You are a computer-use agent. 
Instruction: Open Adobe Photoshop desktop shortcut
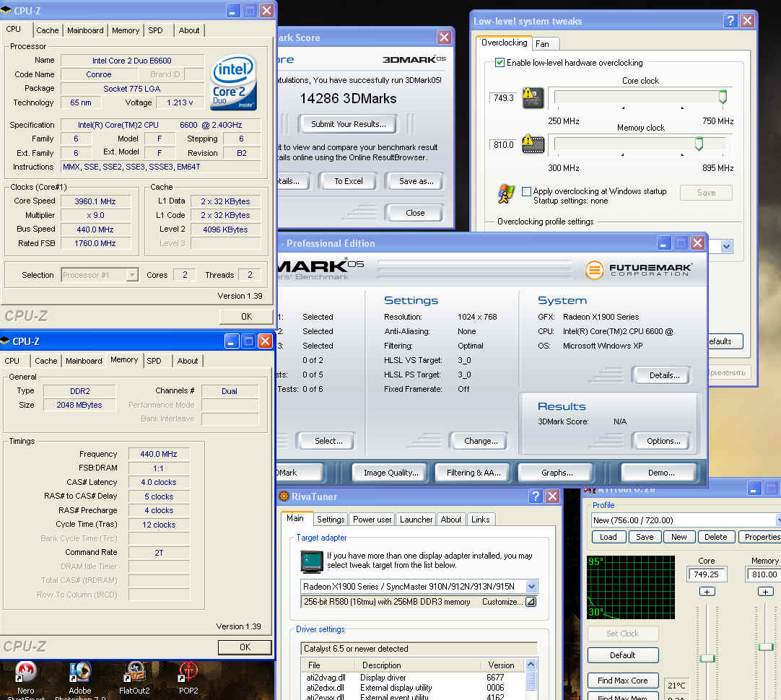[x=79, y=680]
